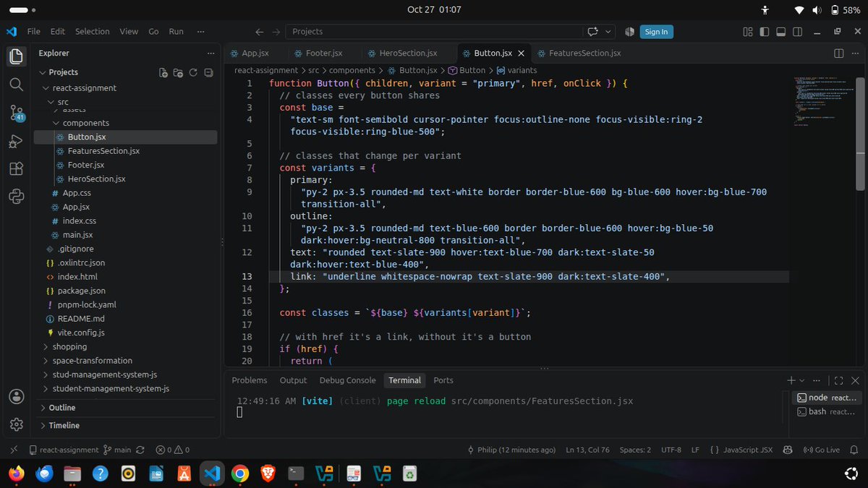868x488 pixels.
Task: Go back using the left navigation arrow
Action: 260,32
